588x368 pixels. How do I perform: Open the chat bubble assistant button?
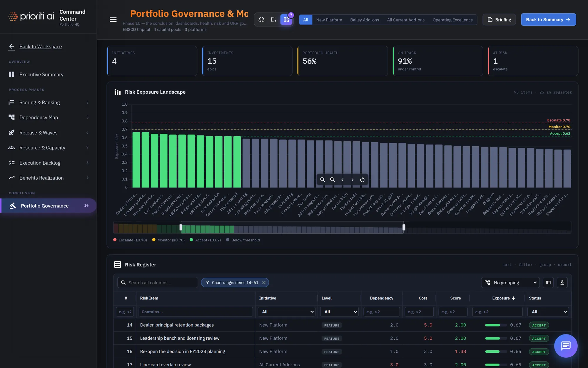[x=566, y=346]
